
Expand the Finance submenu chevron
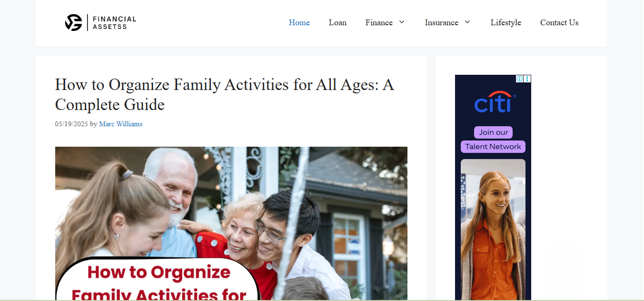coord(402,22)
